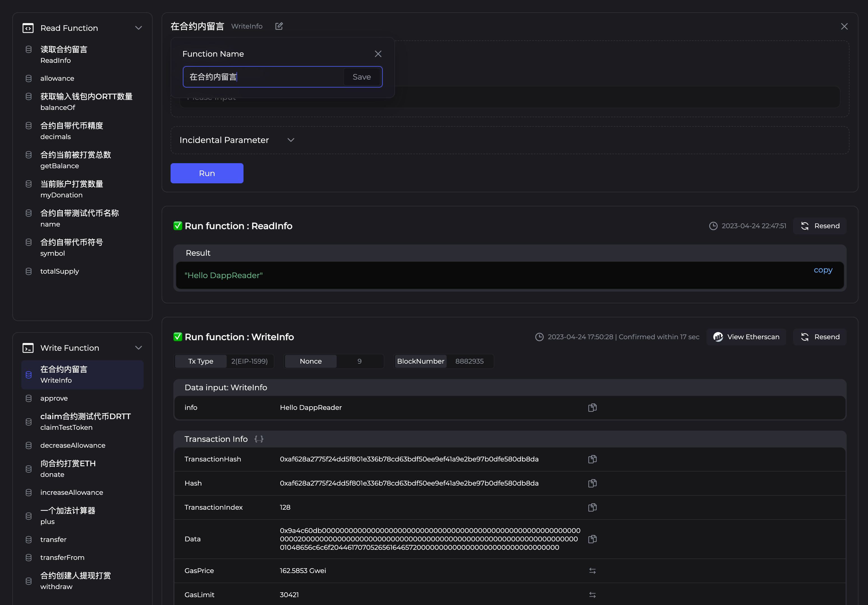Image resolution: width=868 pixels, height=605 pixels.
Task: Copy the Data hex value
Action: tap(592, 539)
